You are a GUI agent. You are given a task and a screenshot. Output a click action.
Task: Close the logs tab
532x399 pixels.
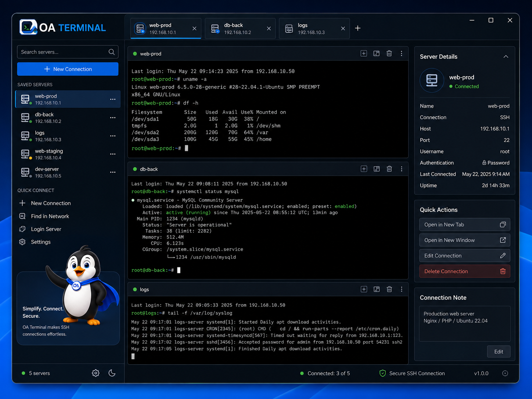tap(343, 29)
